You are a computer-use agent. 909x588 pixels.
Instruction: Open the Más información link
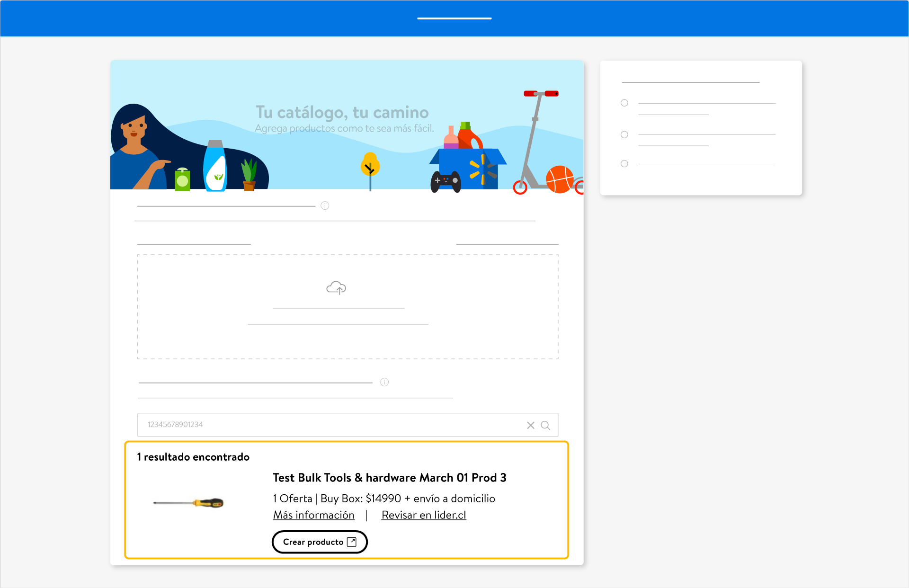click(313, 515)
